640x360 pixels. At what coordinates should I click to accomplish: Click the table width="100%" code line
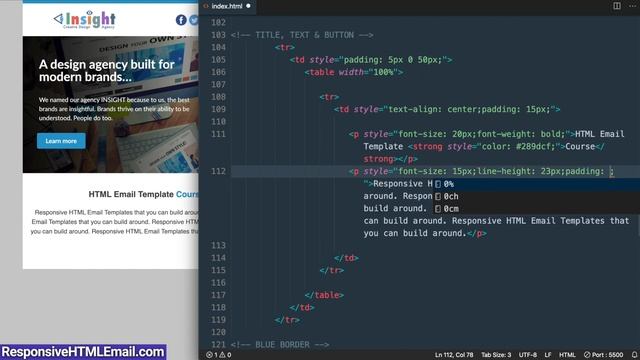(x=354, y=72)
